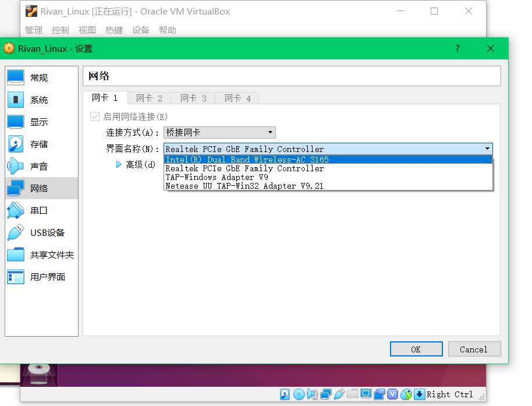Screen dimensions: 532x406
Task: Collapse the 界面名称 adapter name dropdown
Action: point(328,149)
